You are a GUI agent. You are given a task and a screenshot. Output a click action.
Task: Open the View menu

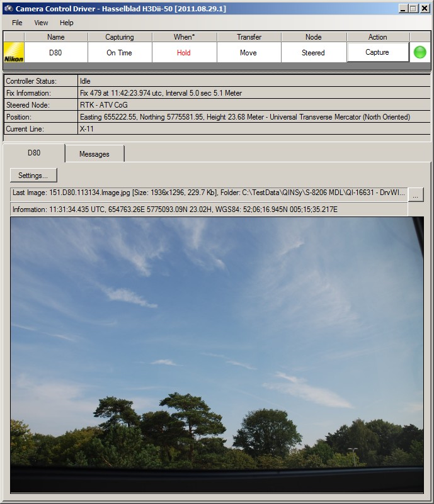[x=41, y=23]
